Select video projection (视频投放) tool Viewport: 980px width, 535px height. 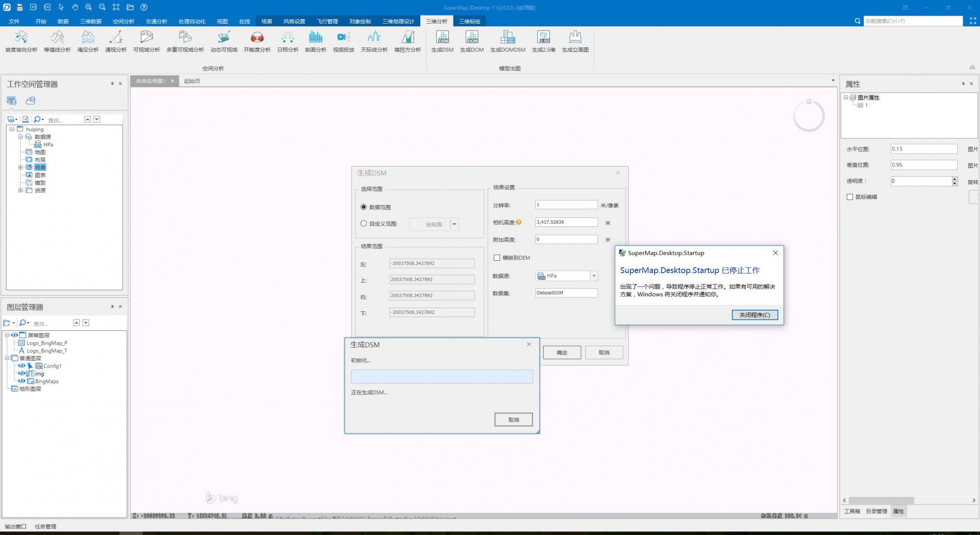coord(344,41)
